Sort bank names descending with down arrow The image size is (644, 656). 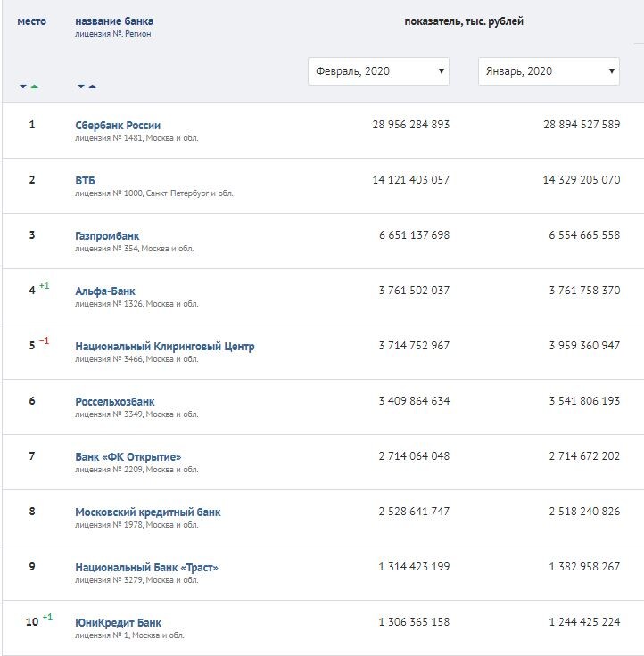[x=81, y=86]
